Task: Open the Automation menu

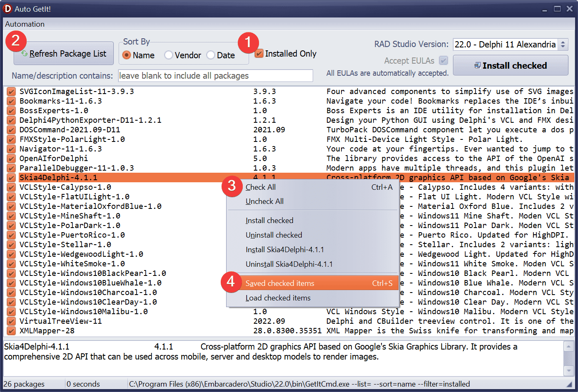Action: click(25, 24)
